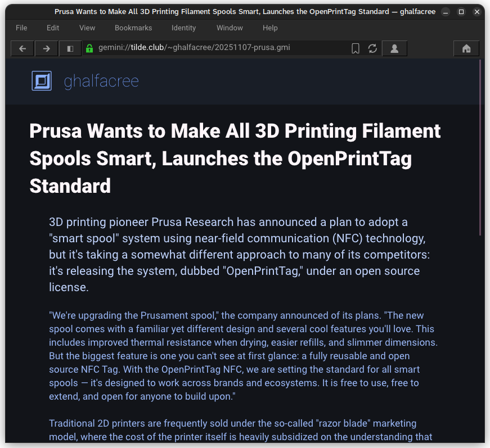Navigate forward using the forward arrow
The height and width of the screenshot is (448, 490).
tap(46, 48)
